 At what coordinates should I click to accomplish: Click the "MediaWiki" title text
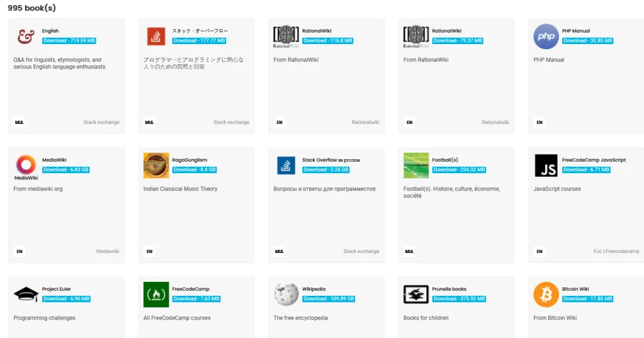click(x=54, y=160)
